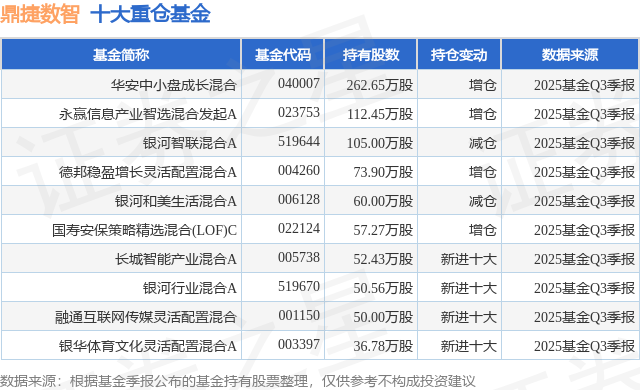This screenshot has width=640, height=390.
Task: Select fund name 银华体育文化灵活配置混合A
Action: 148,346
